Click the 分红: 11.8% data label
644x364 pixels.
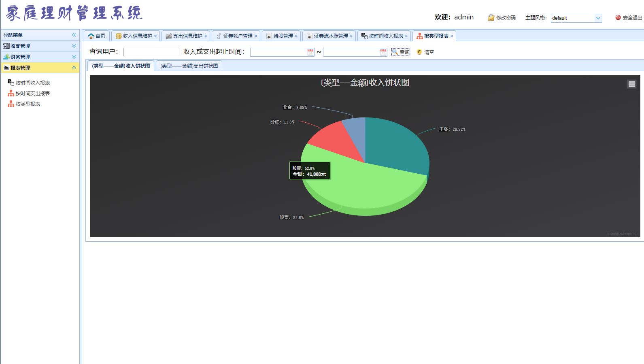click(x=283, y=122)
